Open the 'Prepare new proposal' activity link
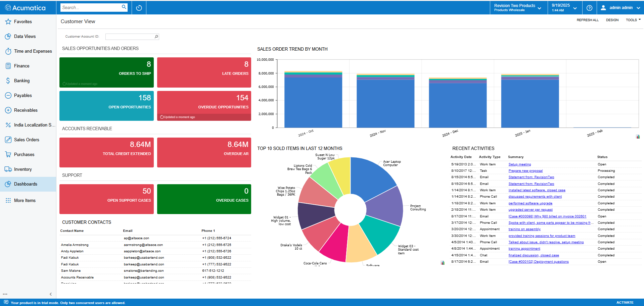Image resolution: width=644 pixels, height=306 pixels. pos(525,171)
